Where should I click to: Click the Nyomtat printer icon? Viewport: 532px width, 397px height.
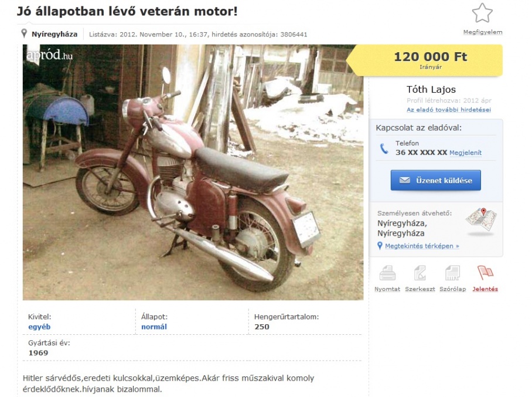pyautogui.click(x=387, y=273)
